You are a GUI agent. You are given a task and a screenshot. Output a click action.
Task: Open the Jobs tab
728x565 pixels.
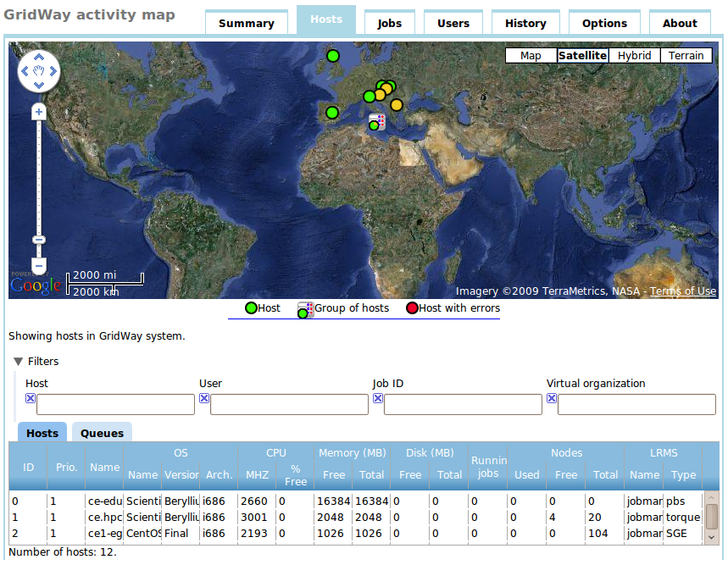coord(390,23)
